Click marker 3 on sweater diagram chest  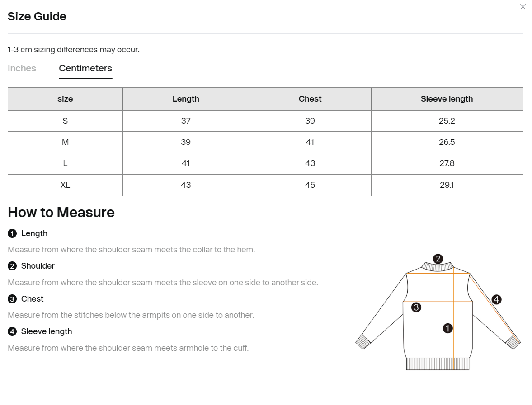click(416, 307)
